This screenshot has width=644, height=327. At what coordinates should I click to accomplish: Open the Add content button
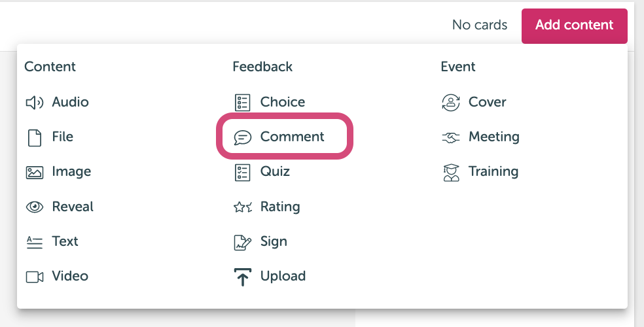[x=574, y=26]
